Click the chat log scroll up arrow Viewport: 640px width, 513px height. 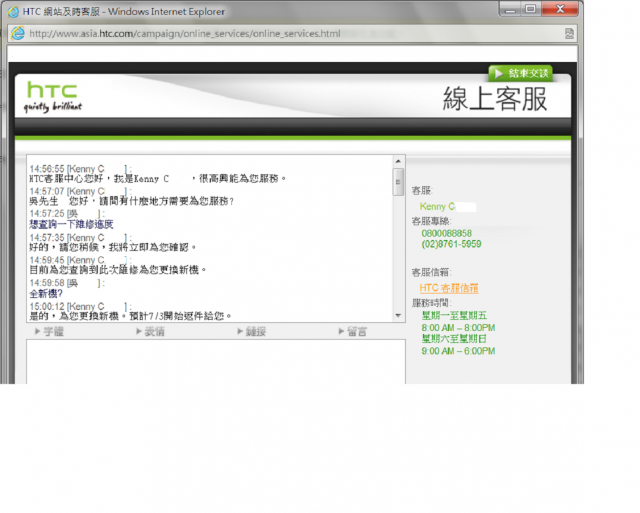(398, 161)
